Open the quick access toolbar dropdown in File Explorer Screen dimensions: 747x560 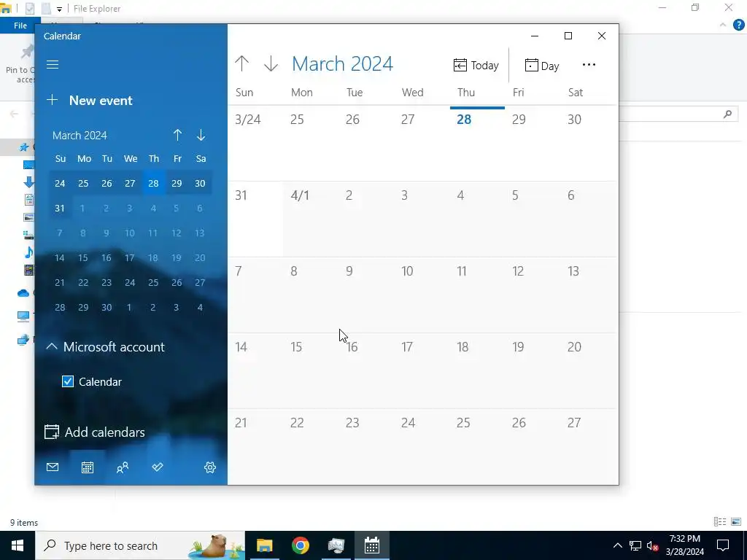59,9
